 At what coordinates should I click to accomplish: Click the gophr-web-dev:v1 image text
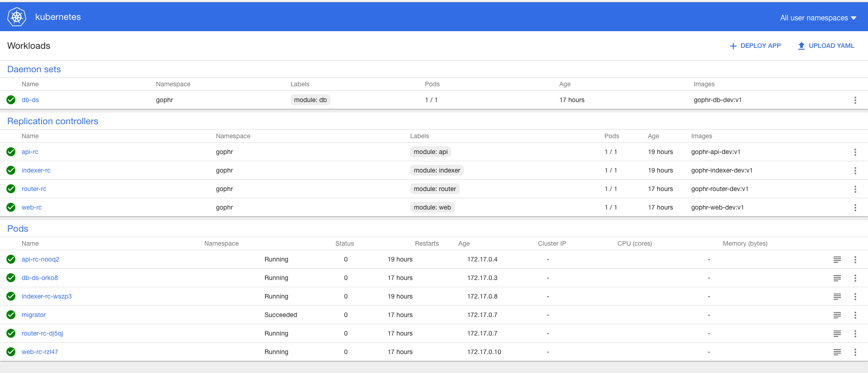717,207
